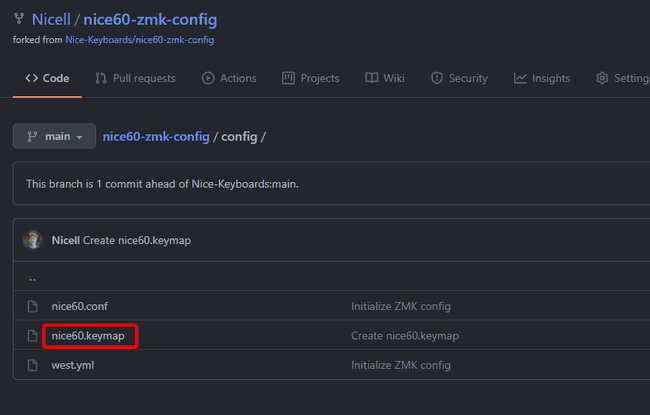650x415 pixels.
Task: Click the file icon next to nice60.conf
Action: [x=33, y=306]
